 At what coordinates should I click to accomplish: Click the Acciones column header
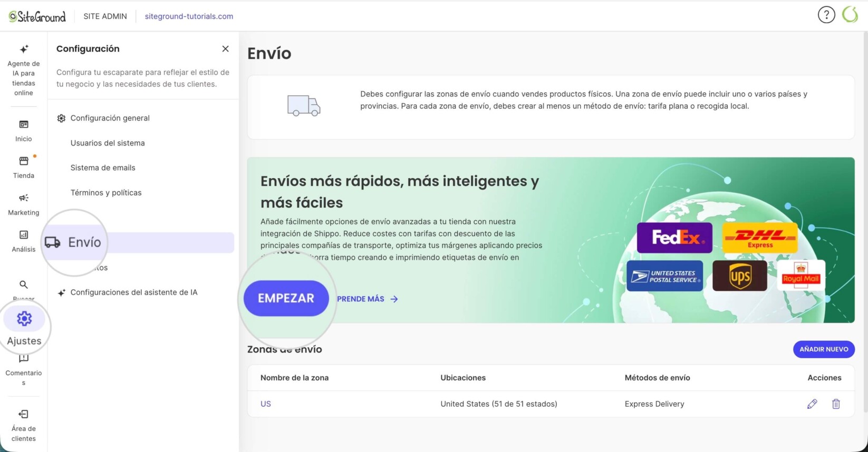824,378
